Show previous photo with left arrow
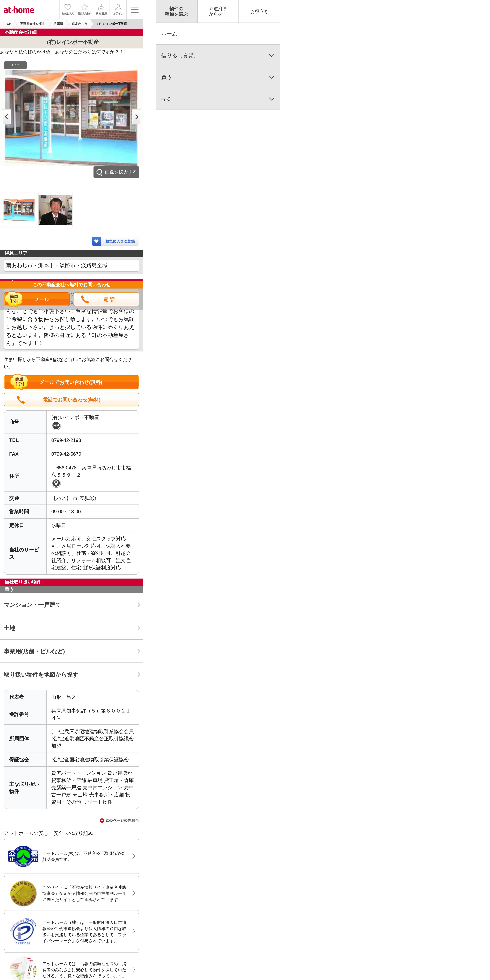490x980 pixels. click(x=6, y=117)
